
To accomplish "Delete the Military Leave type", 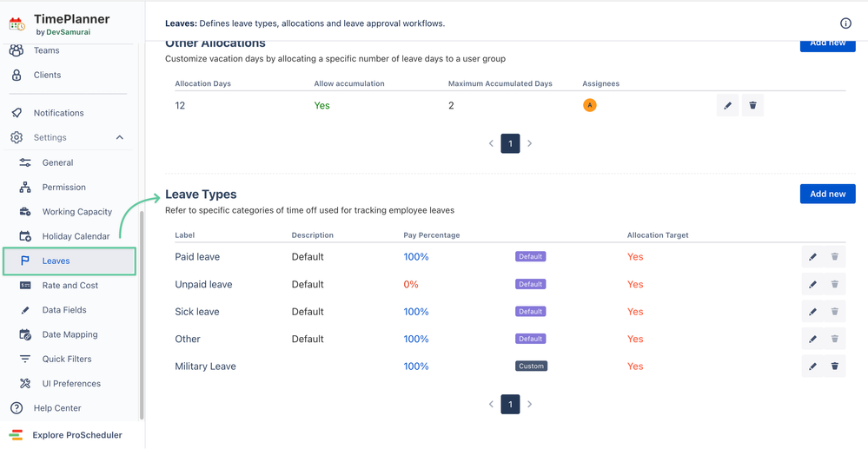I will [835, 366].
